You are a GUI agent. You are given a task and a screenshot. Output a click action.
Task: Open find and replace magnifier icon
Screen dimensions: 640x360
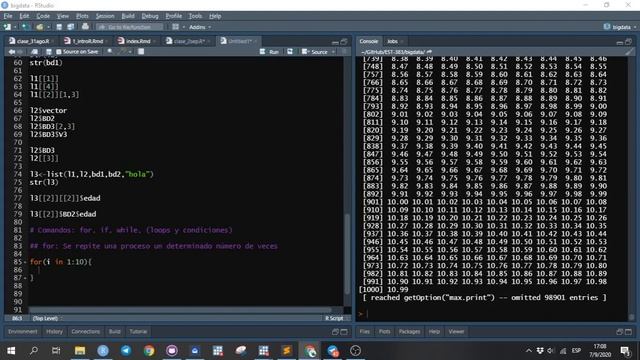click(x=110, y=52)
